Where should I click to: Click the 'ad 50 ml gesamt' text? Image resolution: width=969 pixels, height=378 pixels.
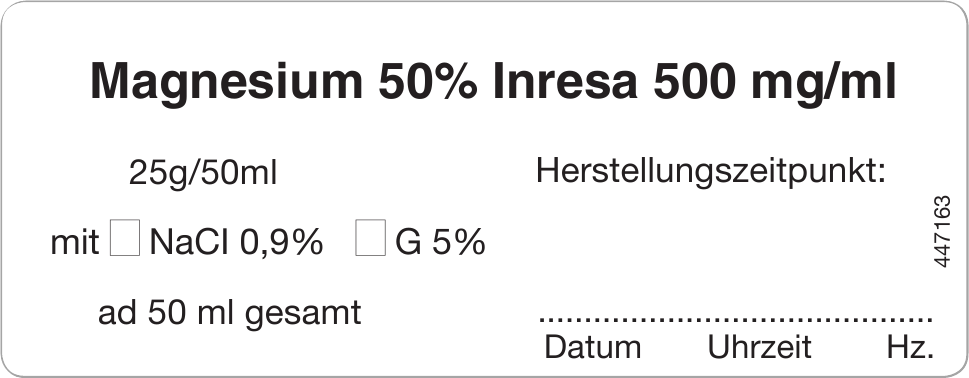tap(229, 314)
